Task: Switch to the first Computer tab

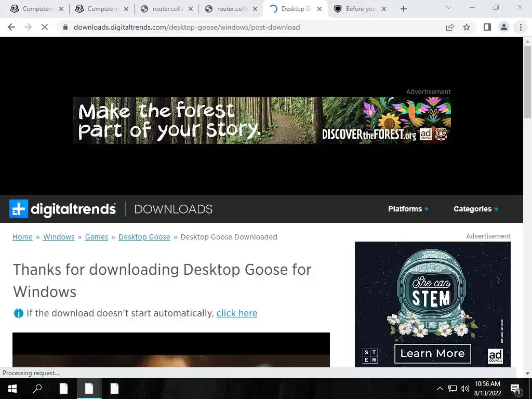Action: point(32,9)
